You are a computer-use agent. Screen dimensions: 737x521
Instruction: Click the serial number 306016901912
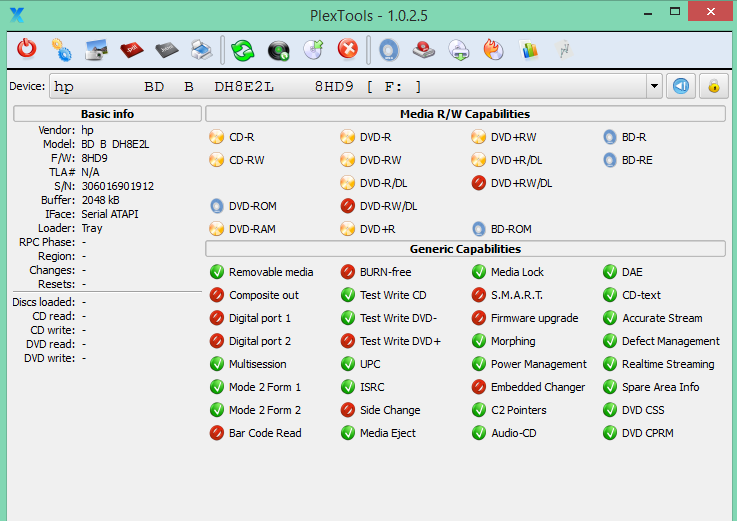pyautogui.click(x=118, y=186)
